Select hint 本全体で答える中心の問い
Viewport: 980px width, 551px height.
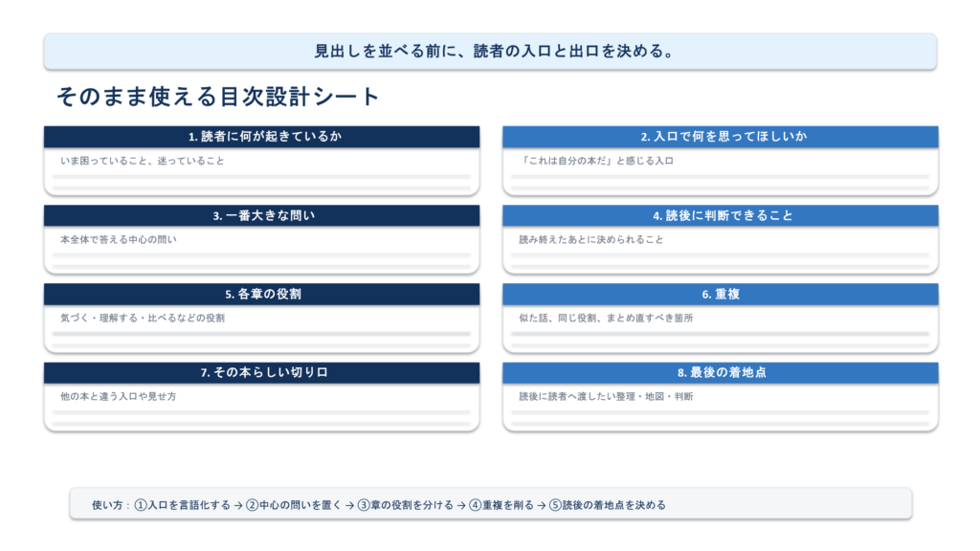118,239
